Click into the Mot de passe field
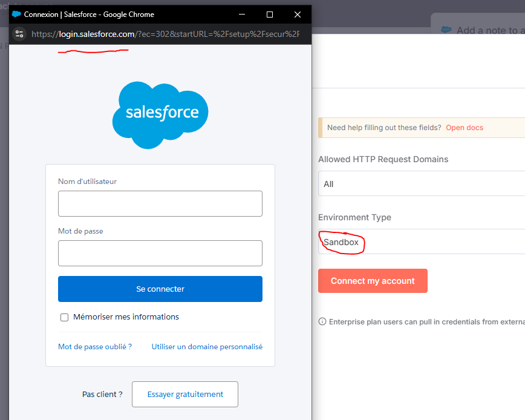 coord(160,253)
